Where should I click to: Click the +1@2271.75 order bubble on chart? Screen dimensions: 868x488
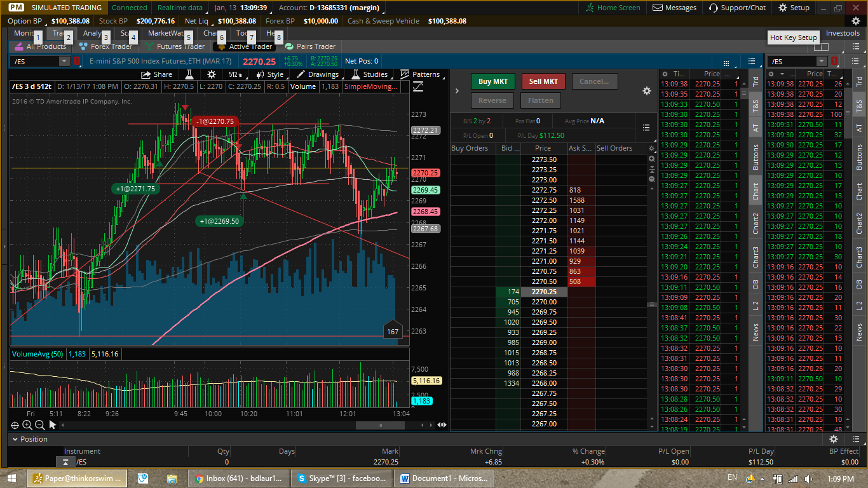point(135,189)
